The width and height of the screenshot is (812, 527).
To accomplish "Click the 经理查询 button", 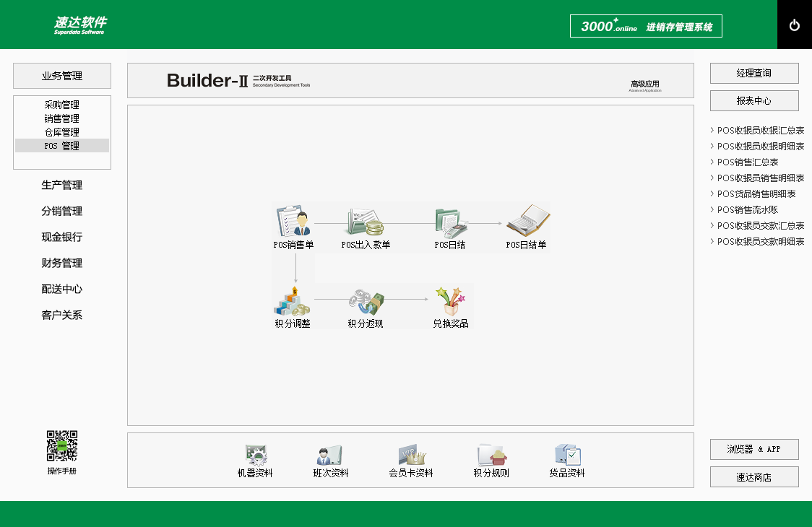I will pos(754,74).
